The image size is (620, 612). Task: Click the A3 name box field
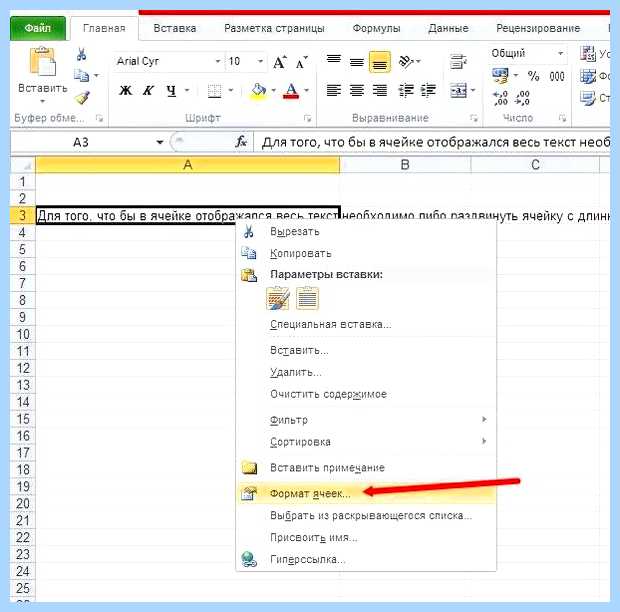[81, 142]
